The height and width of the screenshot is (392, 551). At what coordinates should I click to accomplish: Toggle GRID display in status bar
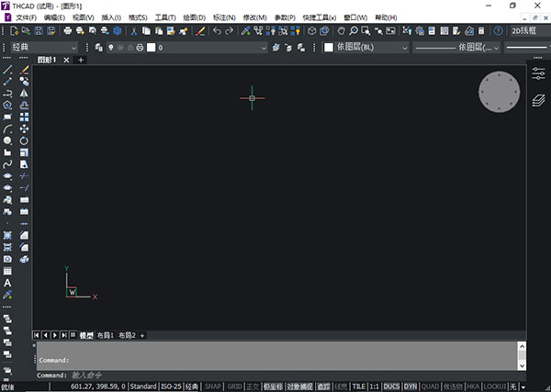(235, 386)
